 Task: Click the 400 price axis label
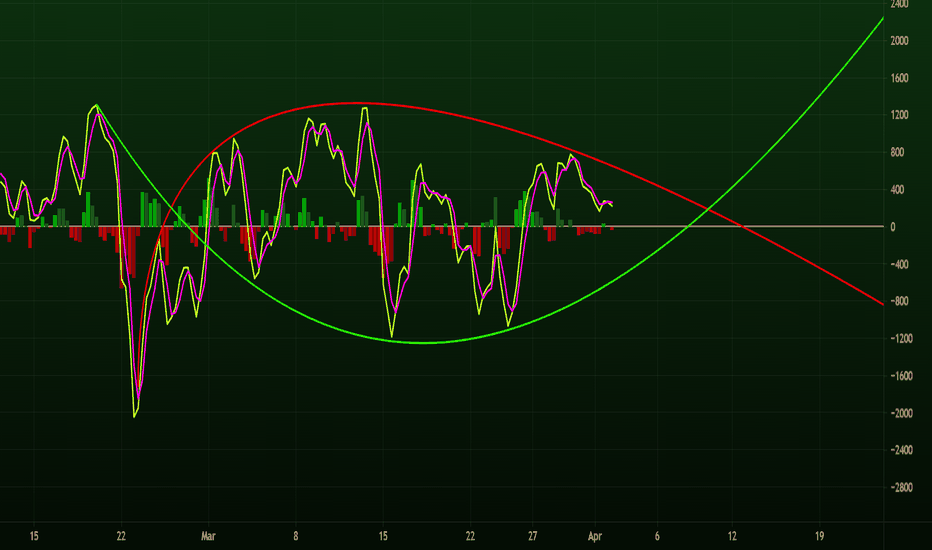click(897, 190)
